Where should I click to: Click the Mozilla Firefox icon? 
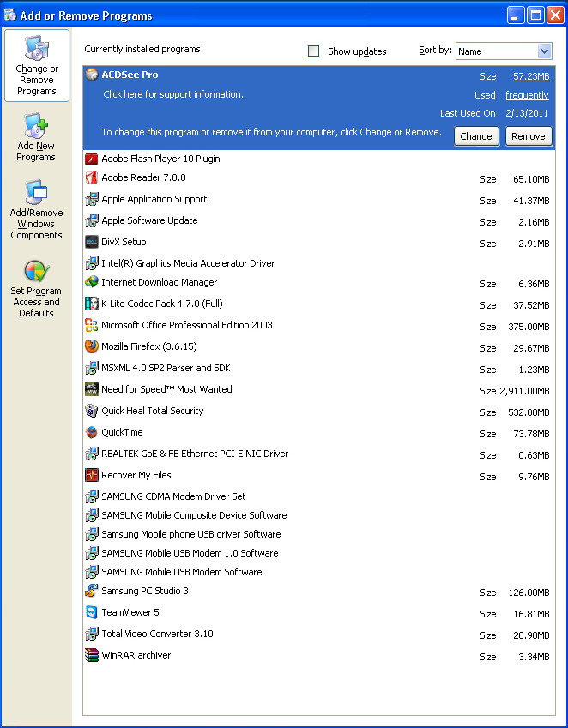92,346
